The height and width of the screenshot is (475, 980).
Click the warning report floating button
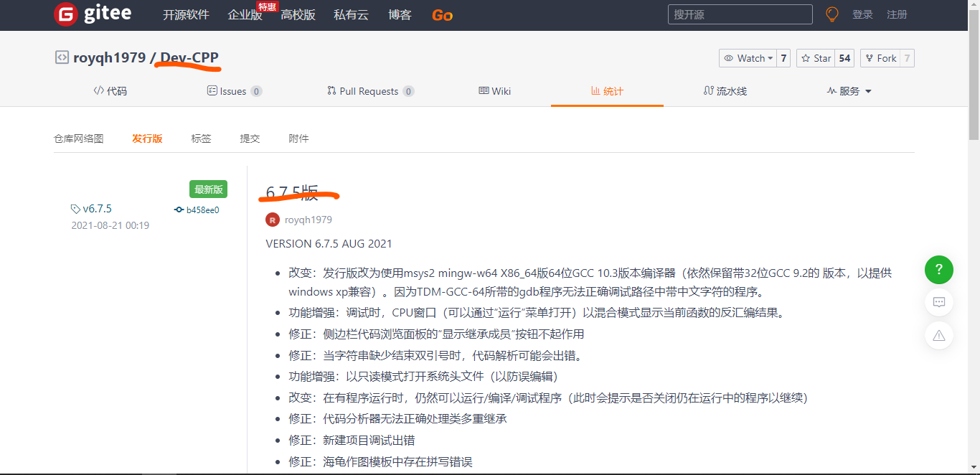coord(939,335)
